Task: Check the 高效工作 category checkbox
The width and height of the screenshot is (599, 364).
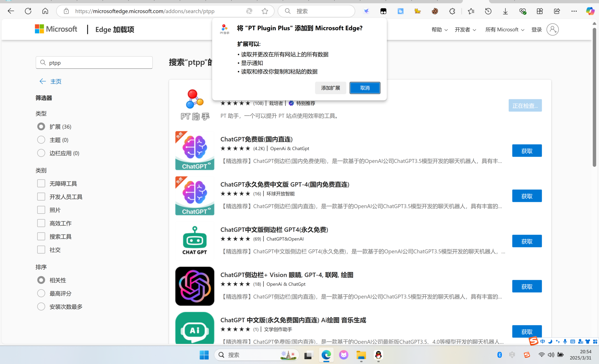Action: (41, 223)
